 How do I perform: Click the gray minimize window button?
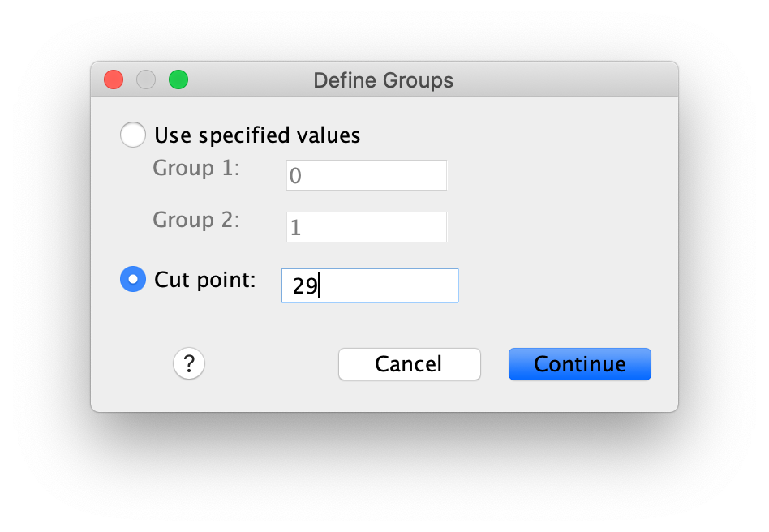coord(146,79)
